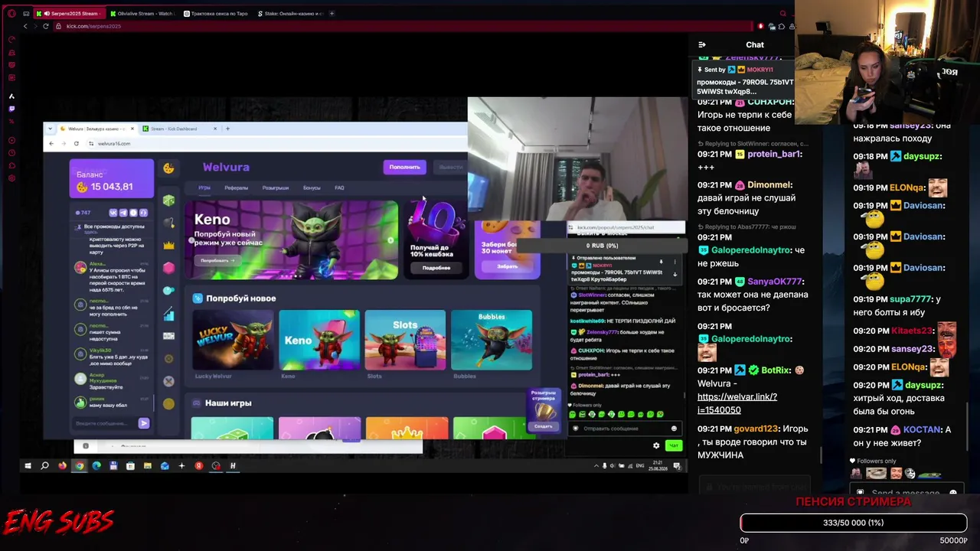Open the Telegram social link icon
The image size is (980, 551).
(123, 212)
